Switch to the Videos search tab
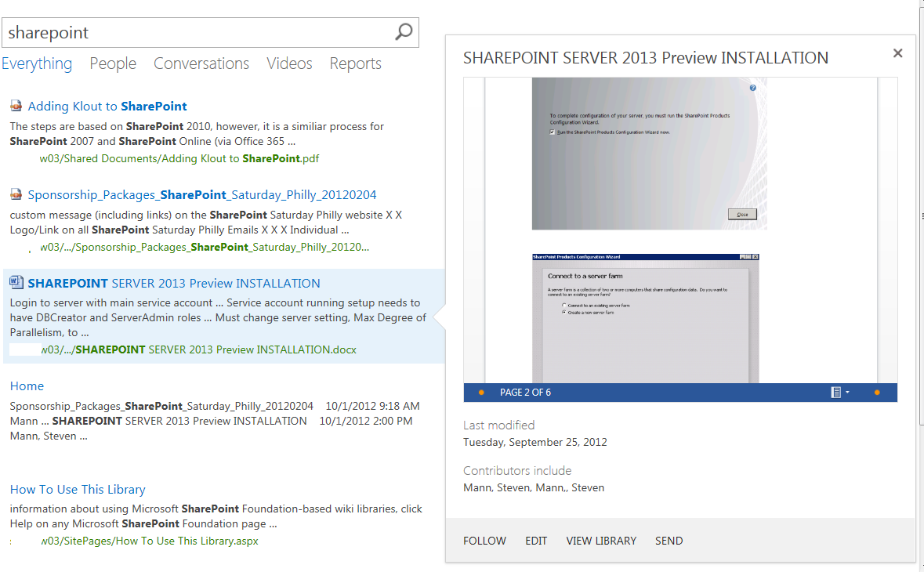 pyautogui.click(x=289, y=63)
